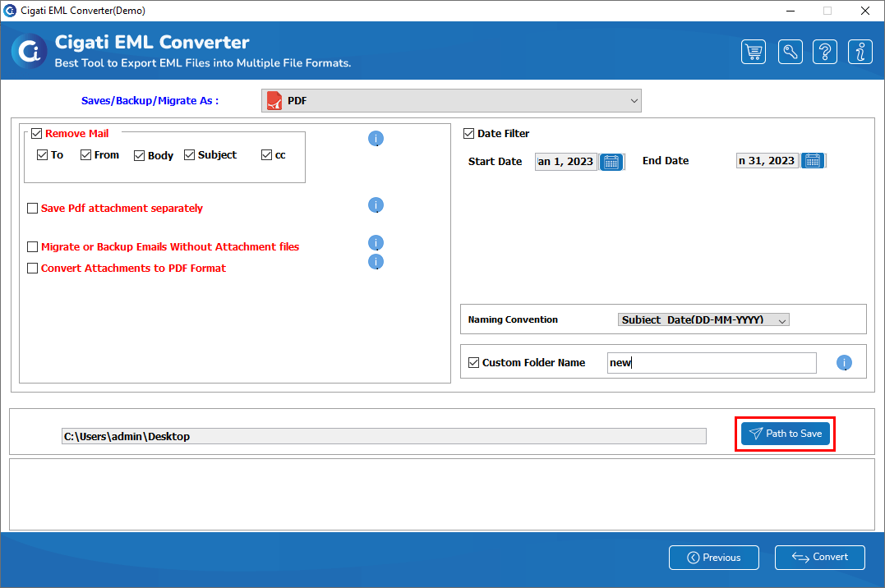Click the Best Tool to Export EML tagline

coord(203,63)
